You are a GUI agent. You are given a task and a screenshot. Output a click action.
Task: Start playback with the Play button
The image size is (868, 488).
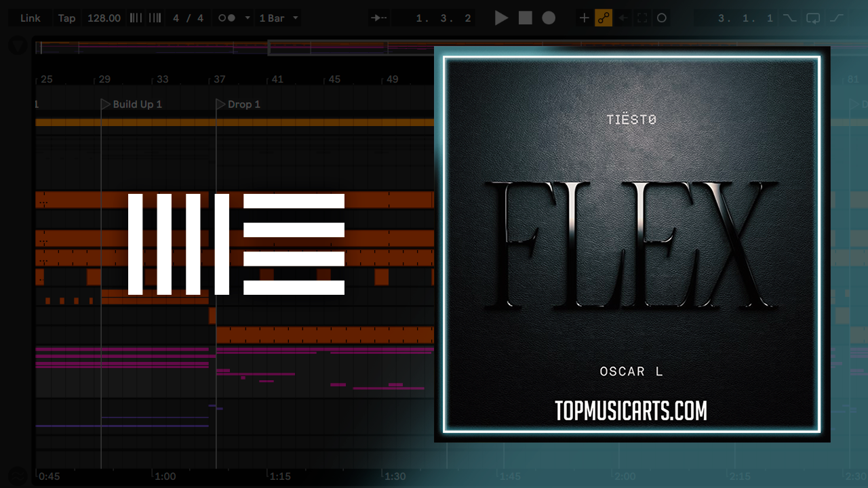(x=501, y=18)
